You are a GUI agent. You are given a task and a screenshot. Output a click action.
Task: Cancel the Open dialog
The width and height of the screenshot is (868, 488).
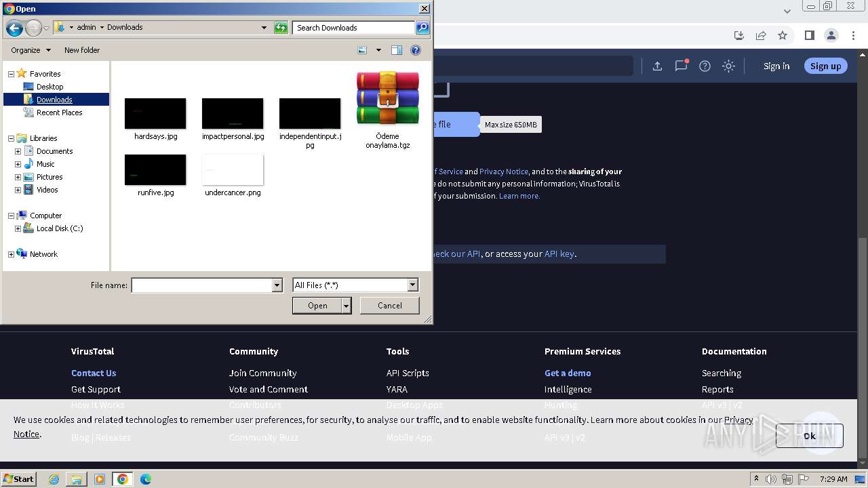click(390, 306)
